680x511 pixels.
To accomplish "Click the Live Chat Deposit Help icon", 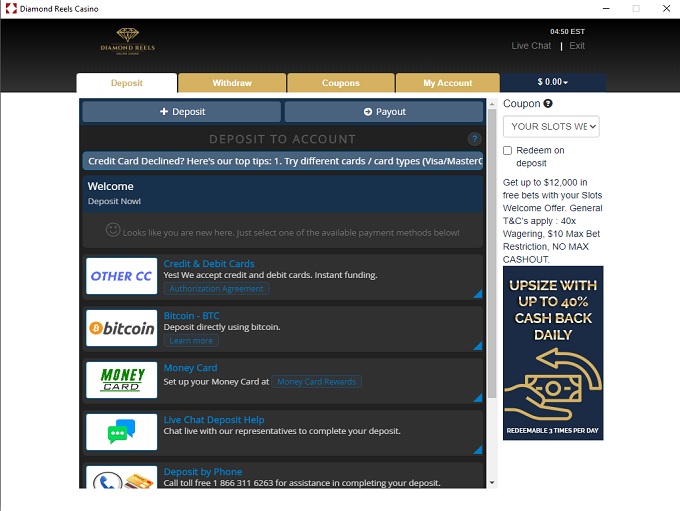I will tap(121, 432).
